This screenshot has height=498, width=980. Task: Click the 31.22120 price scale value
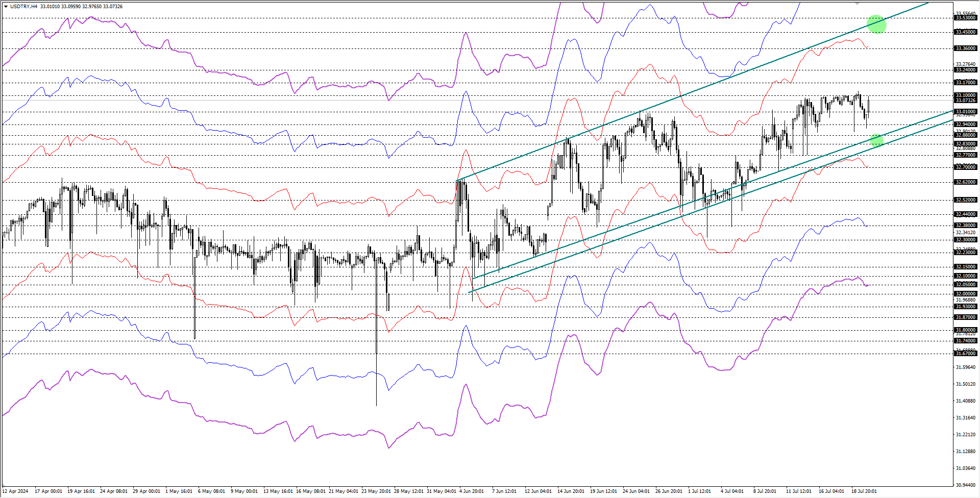point(966,435)
